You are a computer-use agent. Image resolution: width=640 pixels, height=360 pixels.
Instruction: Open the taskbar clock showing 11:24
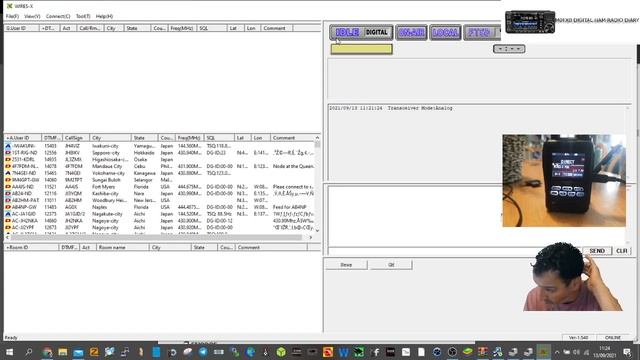tap(604, 352)
